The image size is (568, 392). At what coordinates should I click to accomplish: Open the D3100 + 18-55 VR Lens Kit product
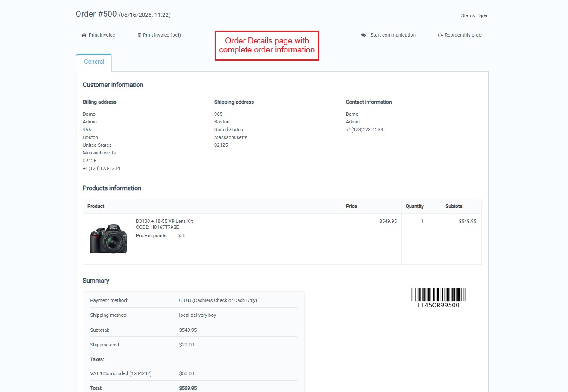pyautogui.click(x=164, y=221)
